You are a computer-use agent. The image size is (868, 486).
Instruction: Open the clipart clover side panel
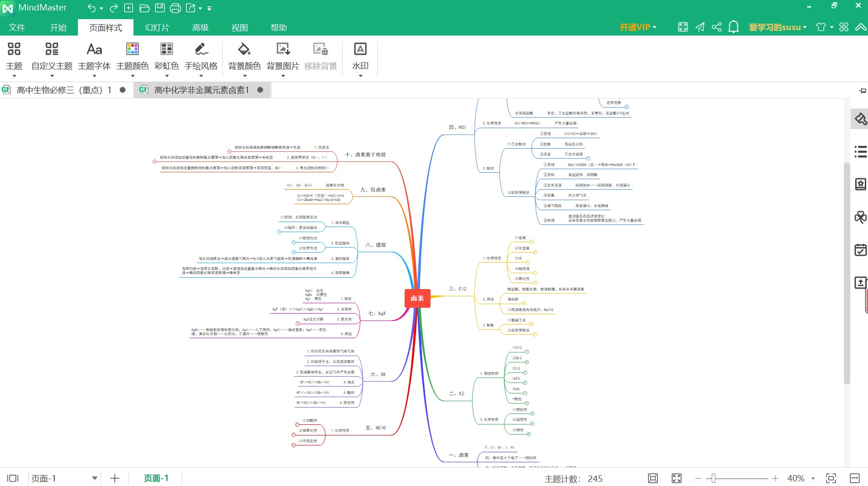[x=860, y=217]
